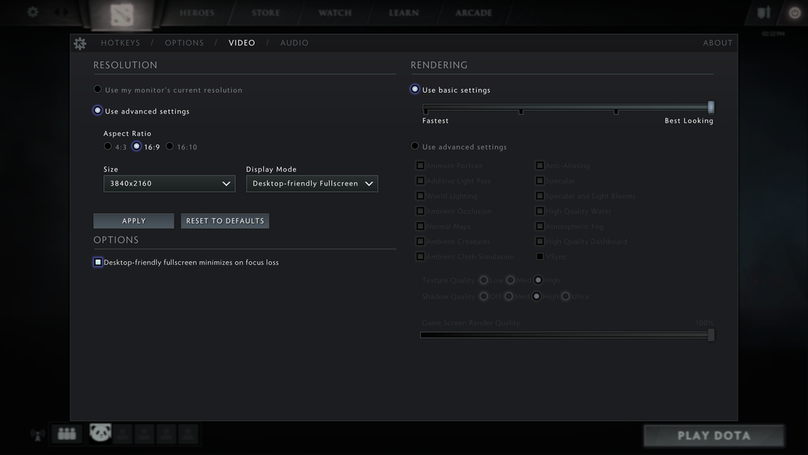Click the Play Dota button

coord(714,436)
